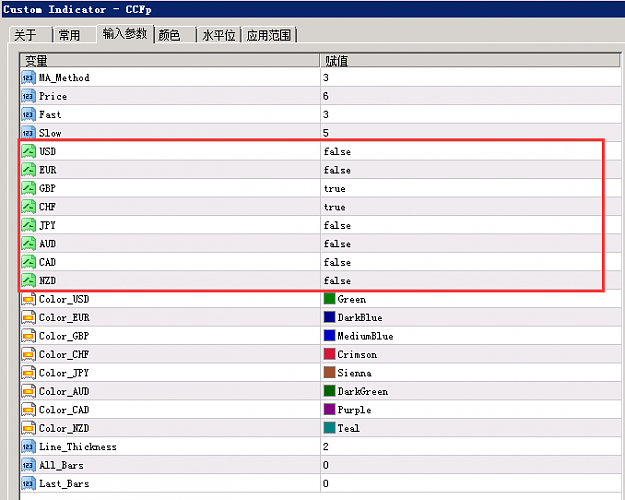Click the color icon beside Color_AUD
This screenshot has width=625, height=500.
tap(28, 391)
